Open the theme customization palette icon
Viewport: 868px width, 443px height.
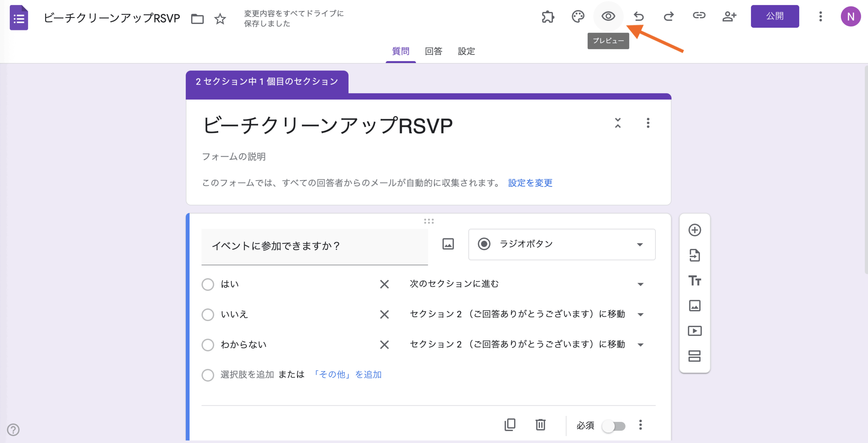coord(578,16)
